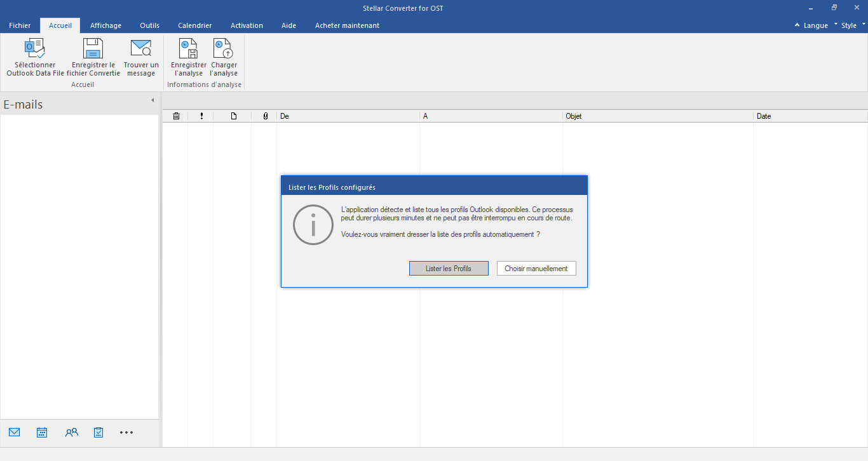Image resolution: width=868 pixels, height=461 pixels.
Task: Sort by the attachment paperclip column
Action: [x=265, y=116]
